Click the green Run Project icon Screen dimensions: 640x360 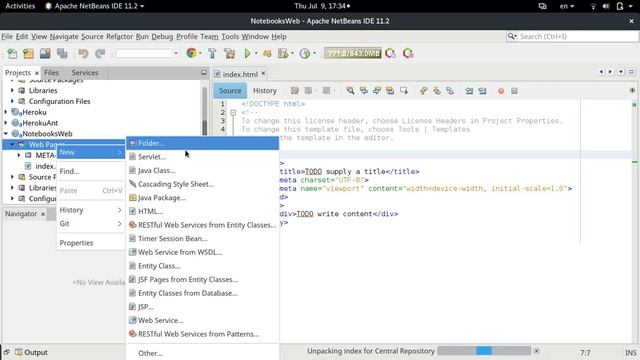pyautogui.click(x=247, y=53)
